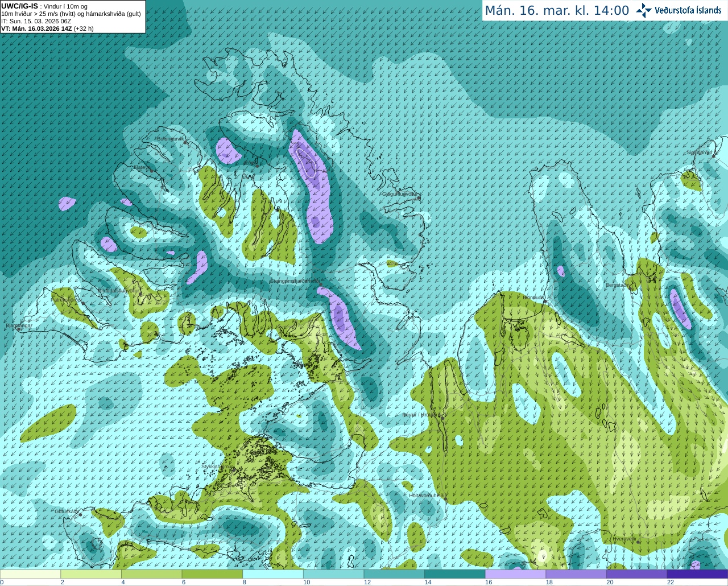Click the Patreksfjörður station label
The height and width of the screenshot is (586, 728).
click(67, 299)
